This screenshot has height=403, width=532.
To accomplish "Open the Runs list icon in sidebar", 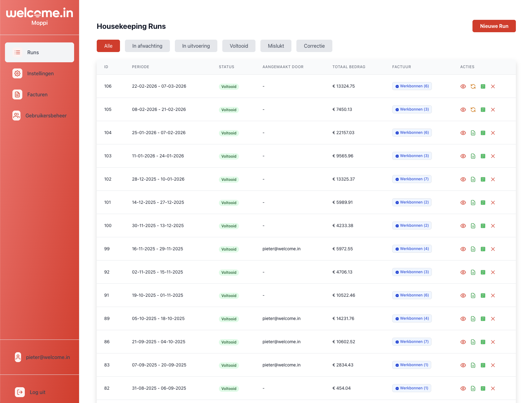I will (17, 52).
